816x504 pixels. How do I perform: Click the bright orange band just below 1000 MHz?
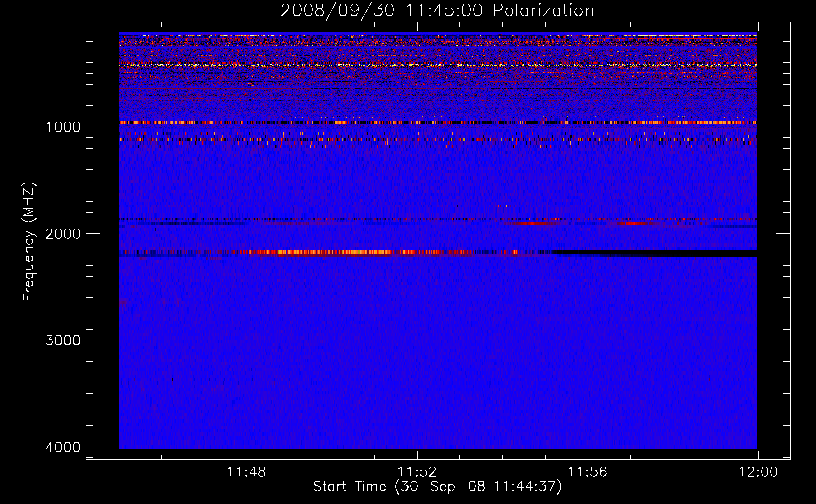438,123
